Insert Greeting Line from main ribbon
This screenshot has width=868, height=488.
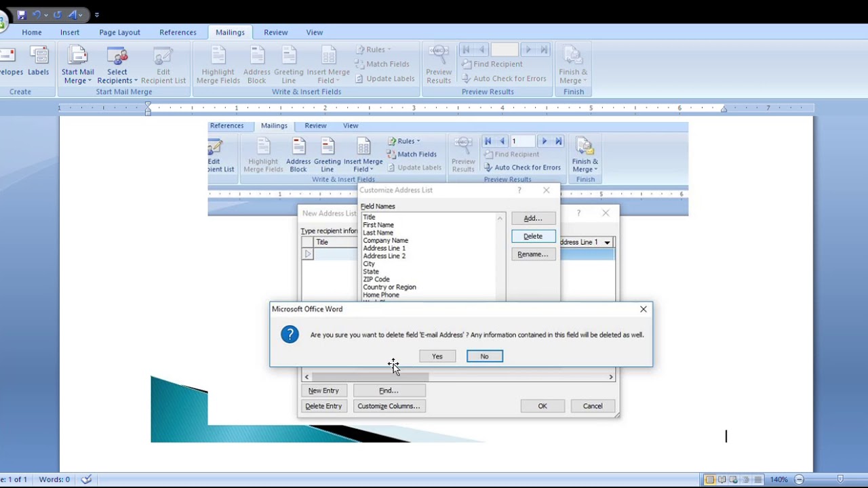[x=289, y=65]
